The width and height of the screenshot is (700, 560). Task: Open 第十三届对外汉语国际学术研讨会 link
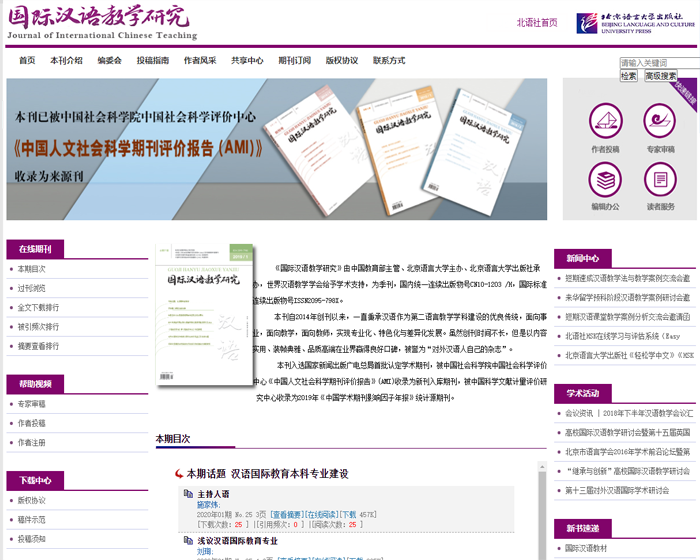[x=617, y=490]
